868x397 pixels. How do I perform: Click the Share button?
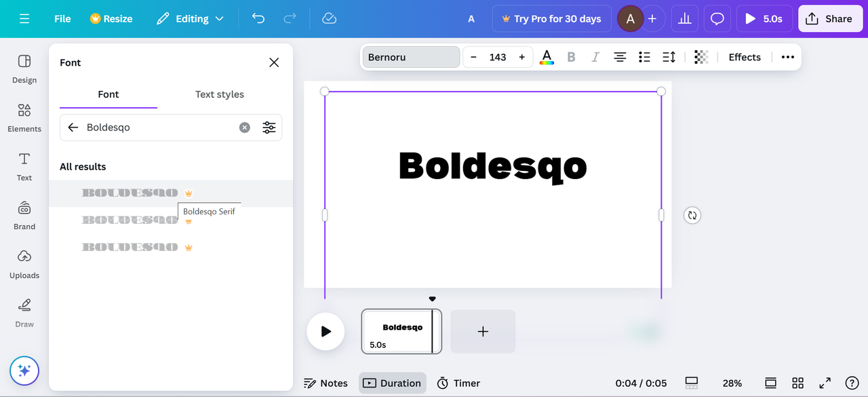(829, 19)
